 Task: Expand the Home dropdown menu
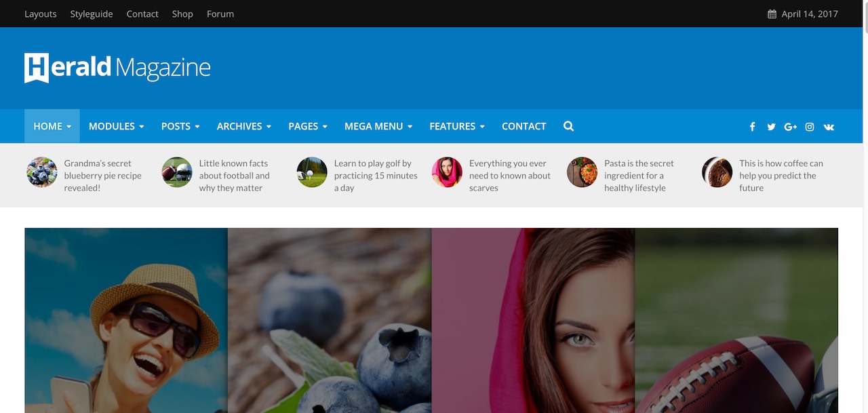pyautogui.click(x=52, y=126)
